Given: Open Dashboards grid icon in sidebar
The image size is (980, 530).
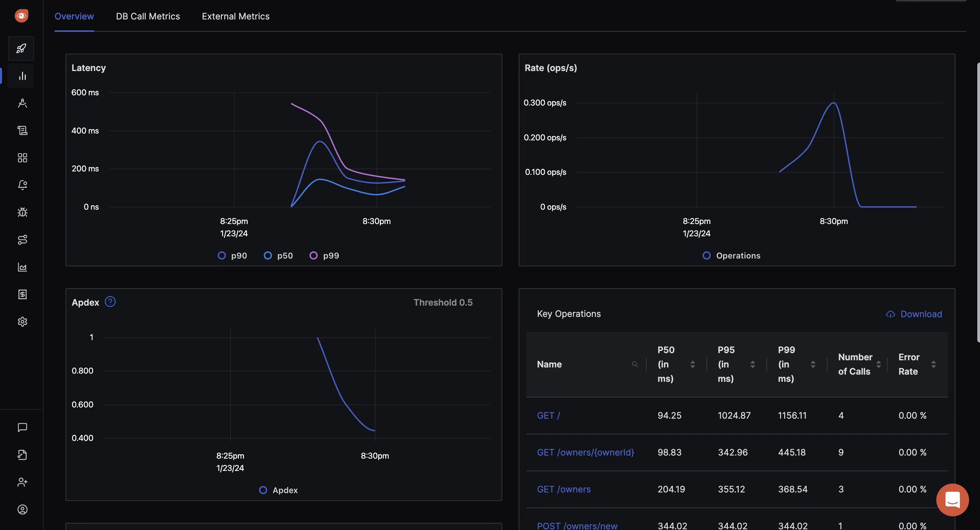Looking at the screenshot, I should pos(23,158).
